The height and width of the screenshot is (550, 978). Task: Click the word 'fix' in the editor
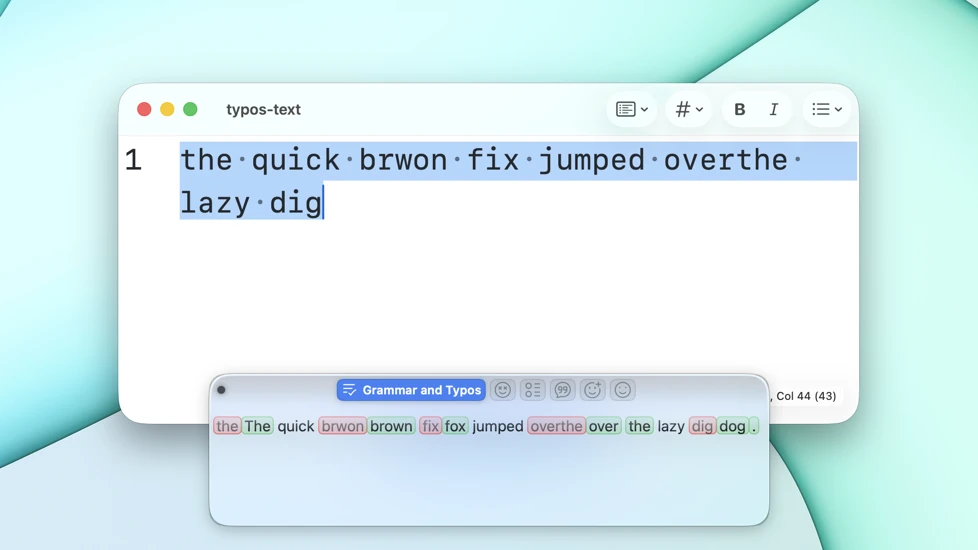pyautogui.click(x=493, y=160)
